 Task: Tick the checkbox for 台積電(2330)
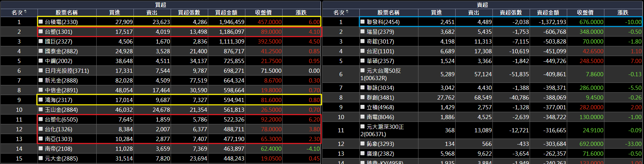point(41,22)
